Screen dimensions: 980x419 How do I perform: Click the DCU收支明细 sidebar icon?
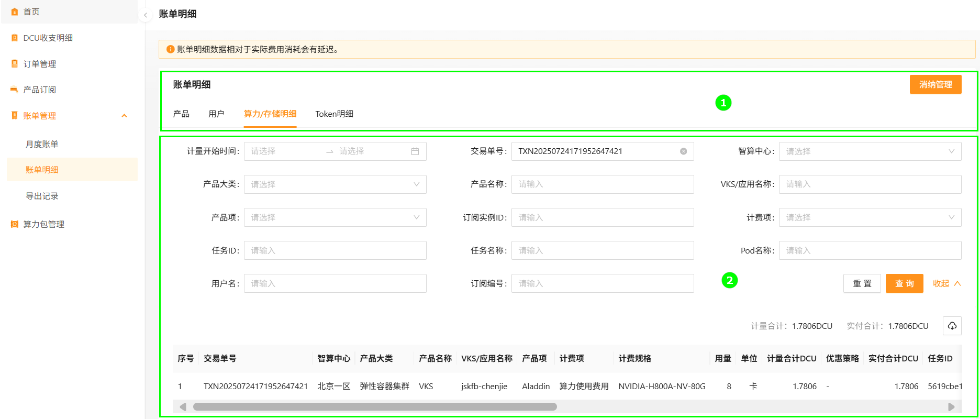(x=15, y=38)
